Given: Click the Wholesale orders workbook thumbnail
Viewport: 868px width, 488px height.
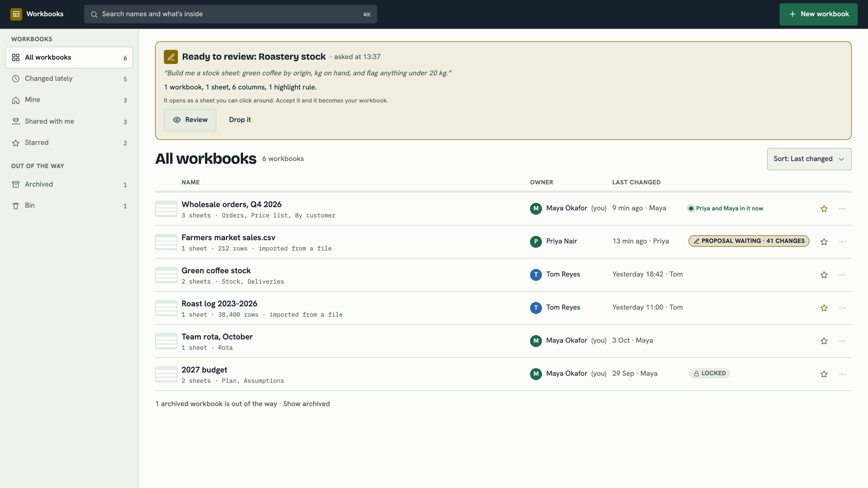Looking at the screenshot, I should pos(166,208).
